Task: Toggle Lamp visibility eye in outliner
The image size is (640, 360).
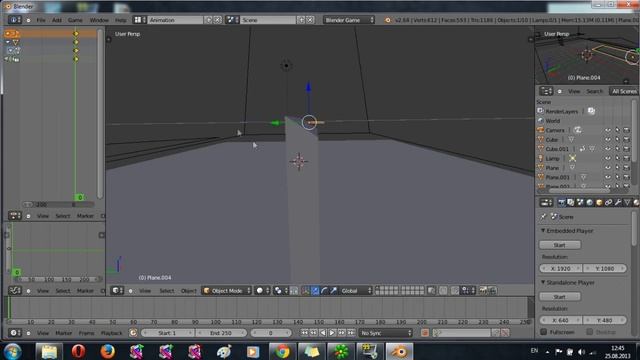Action: [608, 158]
